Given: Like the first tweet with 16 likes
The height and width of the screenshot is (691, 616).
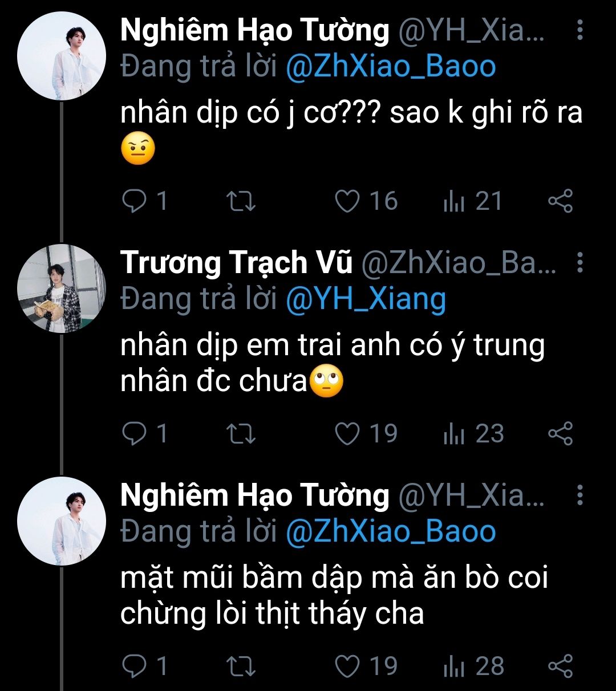Looking at the screenshot, I should [x=347, y=201].
